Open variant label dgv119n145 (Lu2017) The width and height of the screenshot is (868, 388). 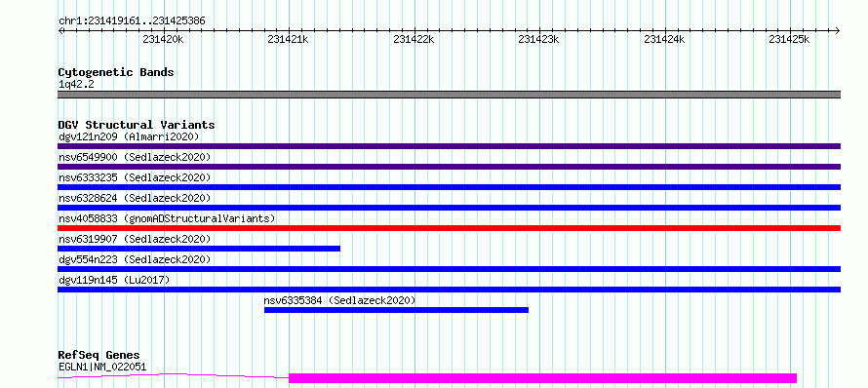114,280
